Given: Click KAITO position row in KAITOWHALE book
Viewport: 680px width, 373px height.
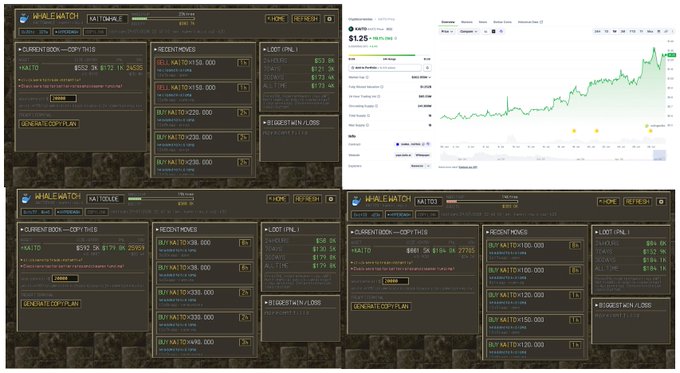Looking at the screenshot, I should click(x=81, y=68).
